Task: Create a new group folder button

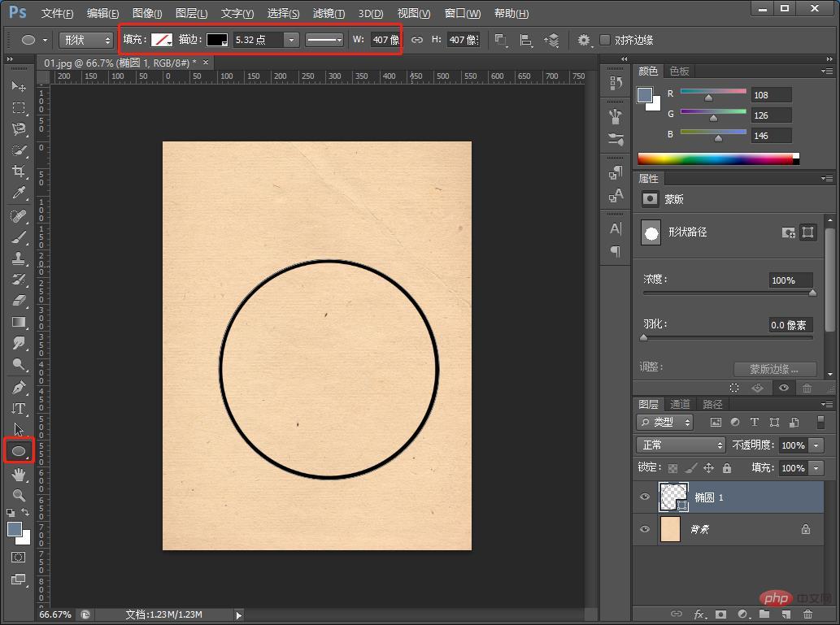Action: 764,614
